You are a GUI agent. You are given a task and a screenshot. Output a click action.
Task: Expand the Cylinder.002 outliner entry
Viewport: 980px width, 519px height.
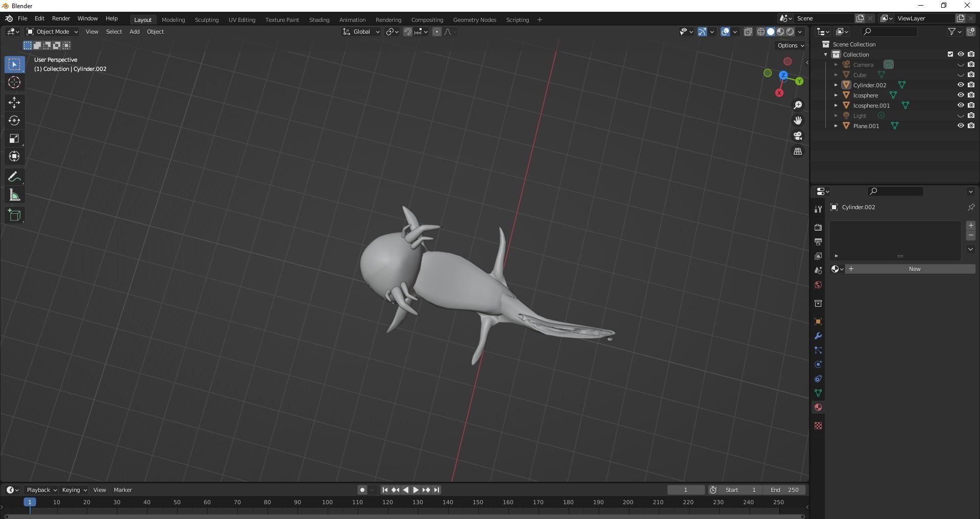tap(836, 85)
